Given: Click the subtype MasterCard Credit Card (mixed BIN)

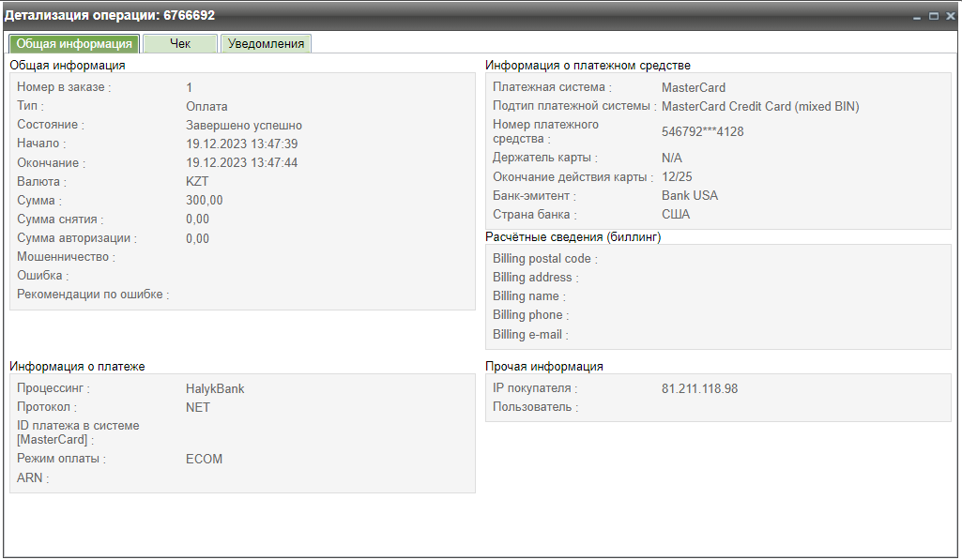Looking at the screenshot, I should pyautogui.click(x=760, y=106).
